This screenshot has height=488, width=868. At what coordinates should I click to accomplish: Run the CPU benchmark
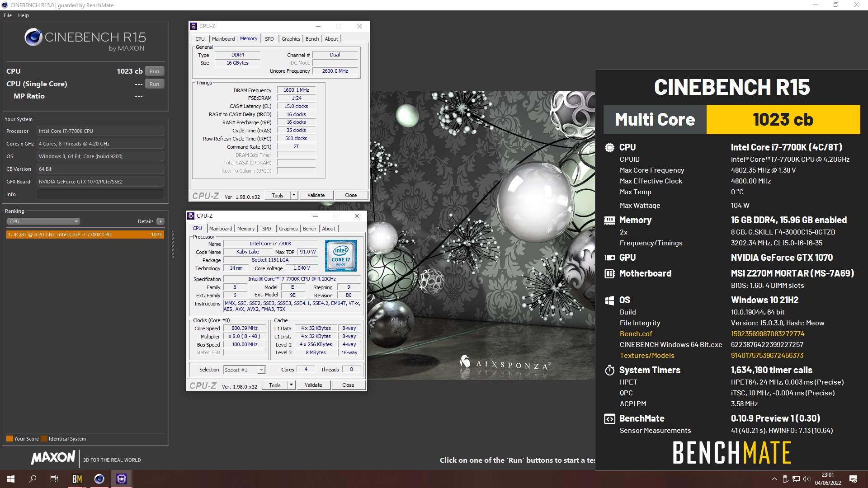click(x=155, y=71)
